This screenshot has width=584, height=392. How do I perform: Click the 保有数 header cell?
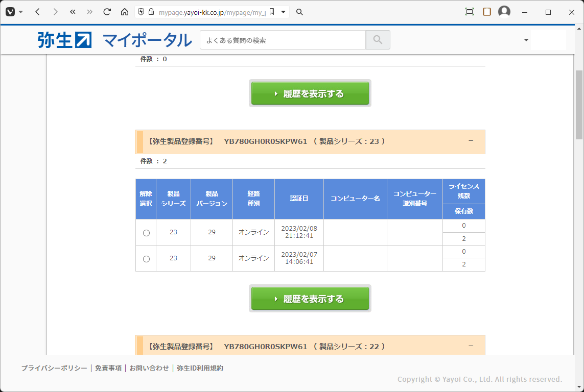click(x=464, y=211)
